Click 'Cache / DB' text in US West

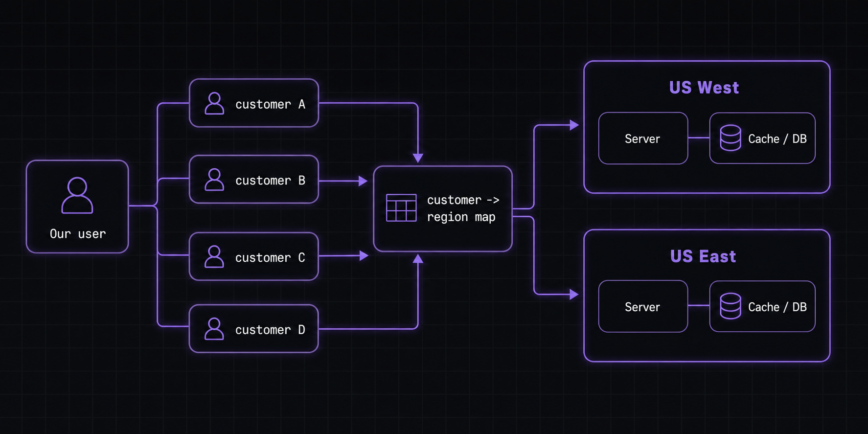(777, 139)
